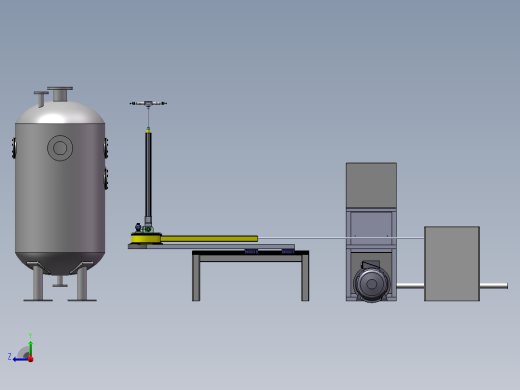Screen dimensions: 520x390
Task: Select the yellow horizontal arm
Action: click(x=209, y=239)
